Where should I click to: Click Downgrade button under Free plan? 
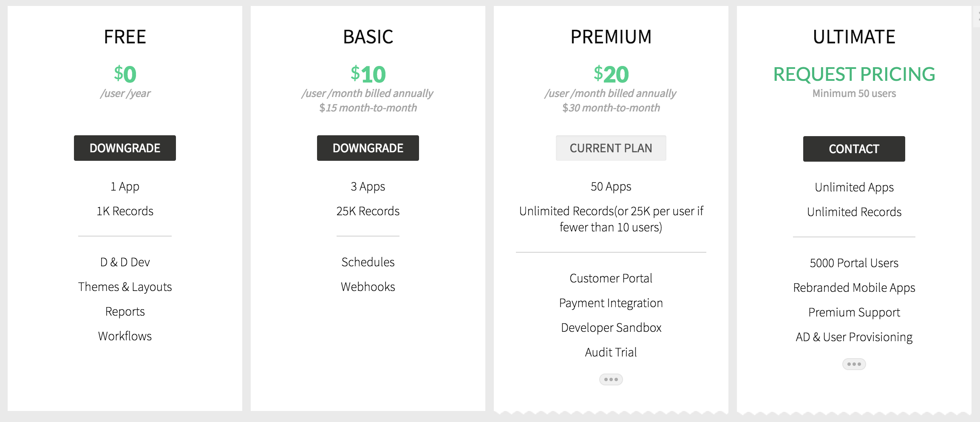pos(125,148)
